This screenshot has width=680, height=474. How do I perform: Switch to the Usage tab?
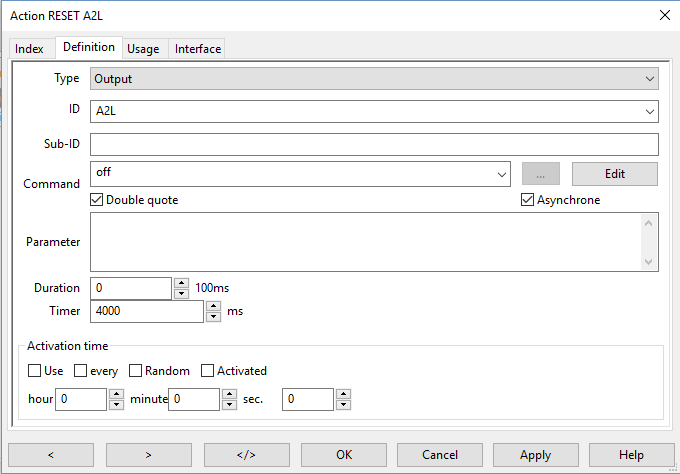pyautogui.click(x=143, y=49)
